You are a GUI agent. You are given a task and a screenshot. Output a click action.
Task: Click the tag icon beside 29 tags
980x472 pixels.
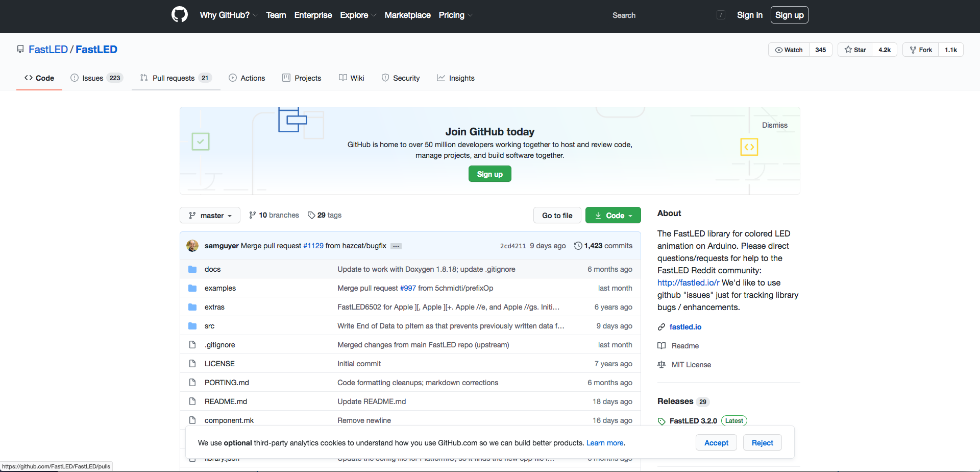[x=311, y=215]
